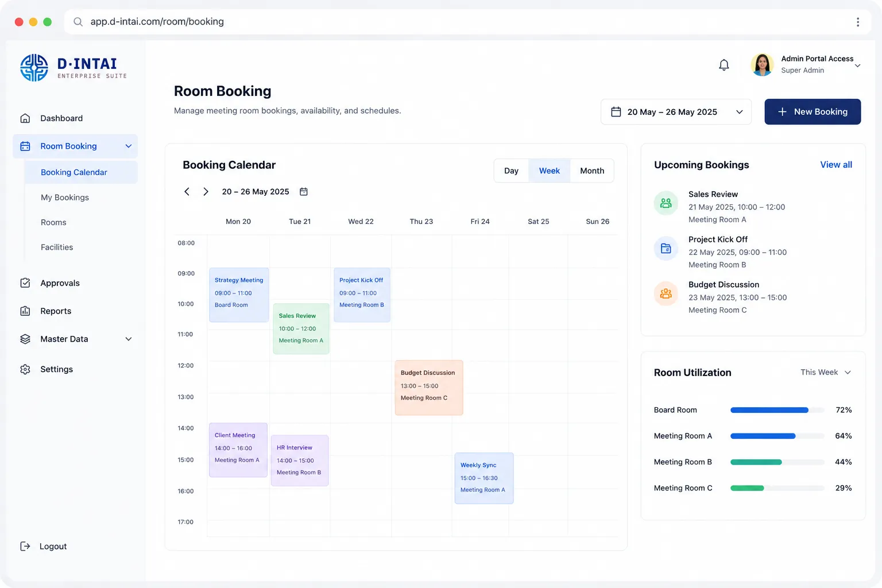Open the browser three-dot menu
Image resolution: width=882 pixels, height=588 pixels.
tap(858, 22)
